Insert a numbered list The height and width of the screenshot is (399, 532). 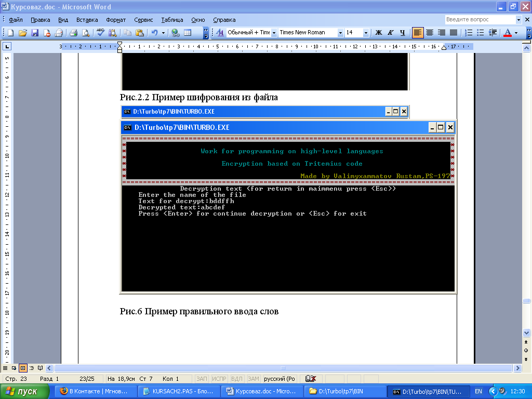(469, 33)
